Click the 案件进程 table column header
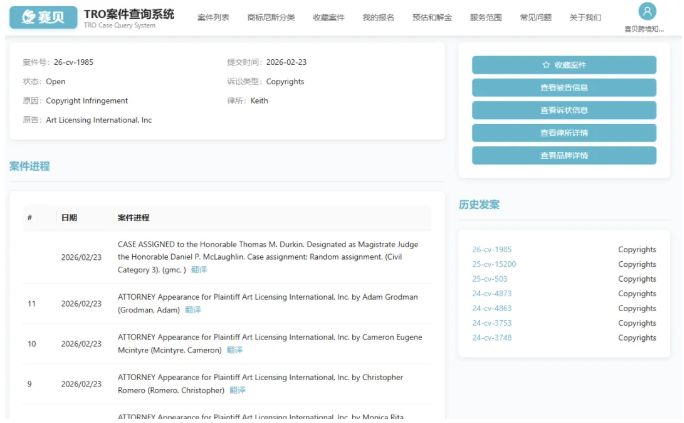684x423 pixels. click(x=133, y=218)
